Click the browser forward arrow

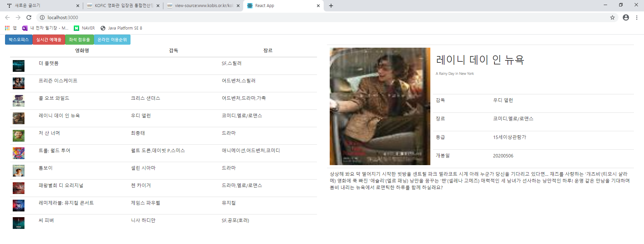click(x=18, y=17)
